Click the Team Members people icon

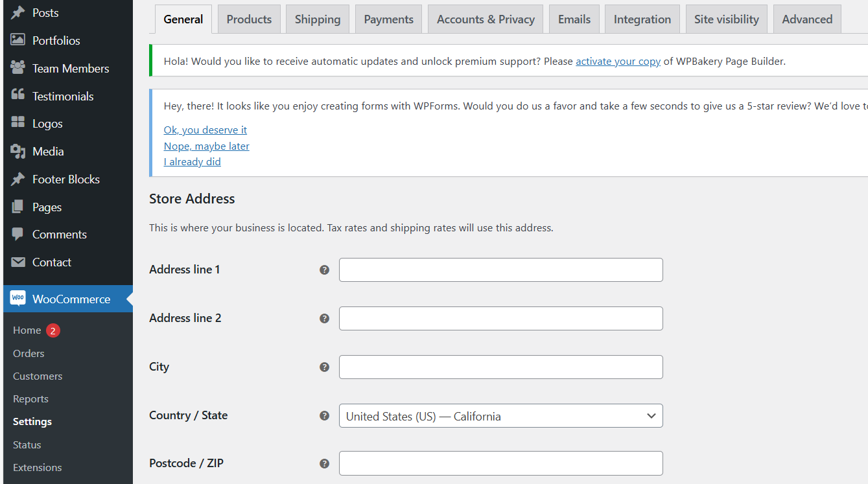pos(18,68)
